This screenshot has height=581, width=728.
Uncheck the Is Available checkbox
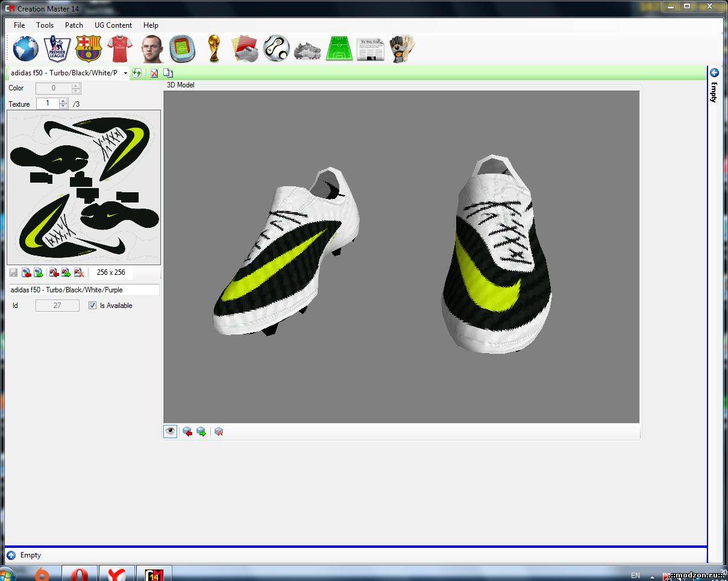pos(92,306)
